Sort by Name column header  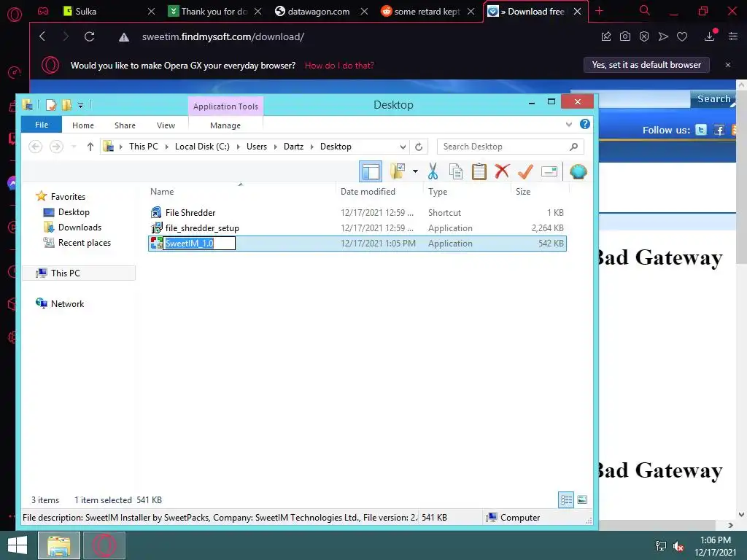point(241,192)
